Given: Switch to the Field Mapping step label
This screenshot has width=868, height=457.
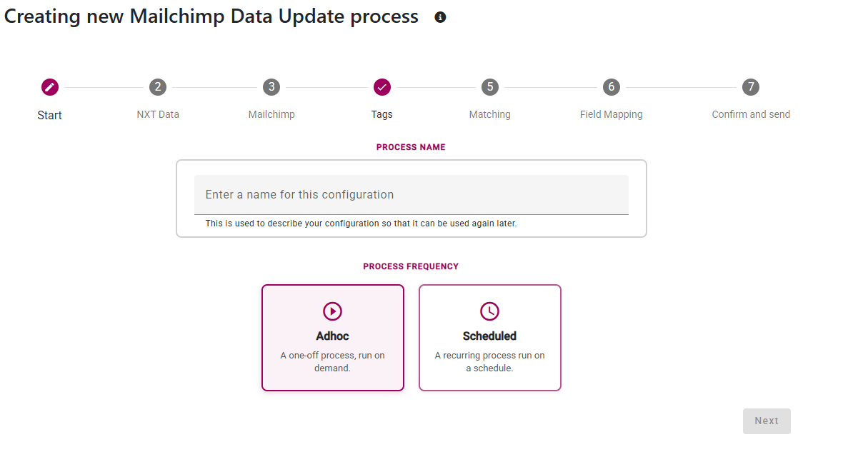Looking at the screenshot, I should 611,114.
